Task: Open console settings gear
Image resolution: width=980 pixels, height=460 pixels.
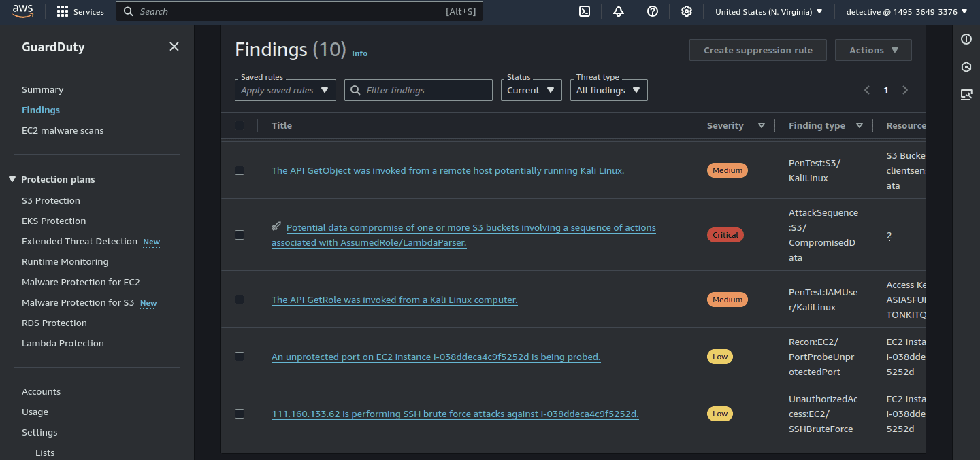Action: [686, 12]
